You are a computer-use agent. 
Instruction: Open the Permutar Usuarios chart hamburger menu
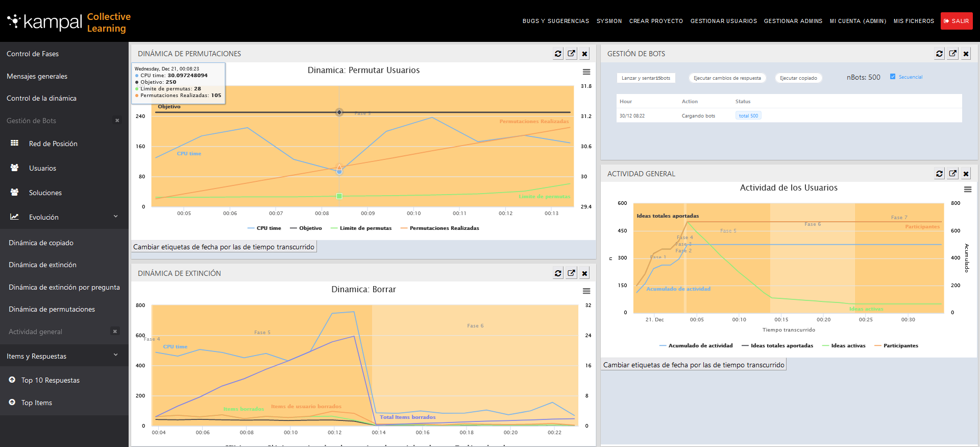click(586, 72)
